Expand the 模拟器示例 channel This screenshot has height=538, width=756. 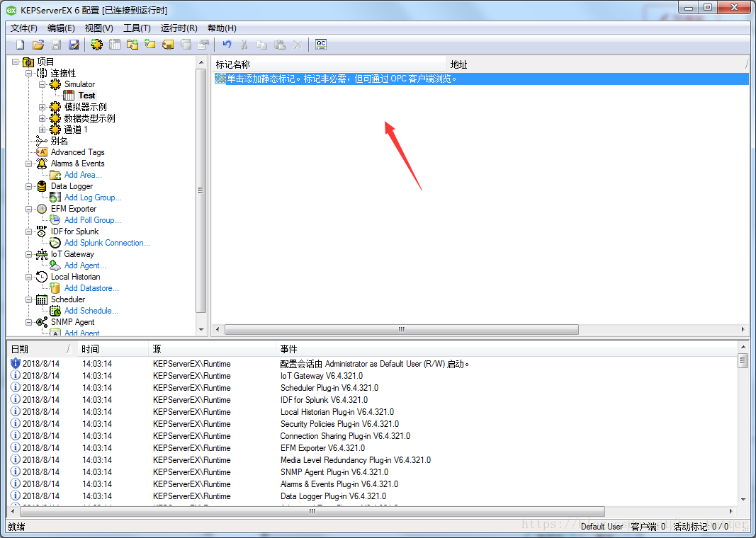click(x=42, y=107)
